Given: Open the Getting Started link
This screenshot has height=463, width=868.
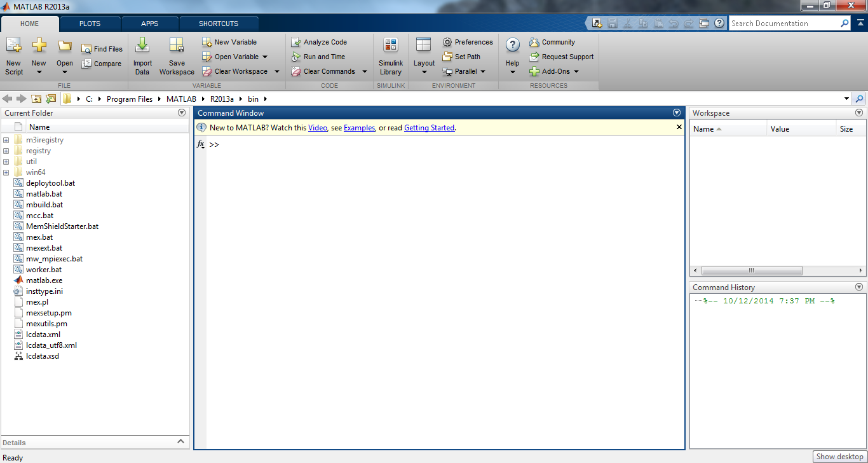Looking at the screenshot, I should click(x=430, y=128).
